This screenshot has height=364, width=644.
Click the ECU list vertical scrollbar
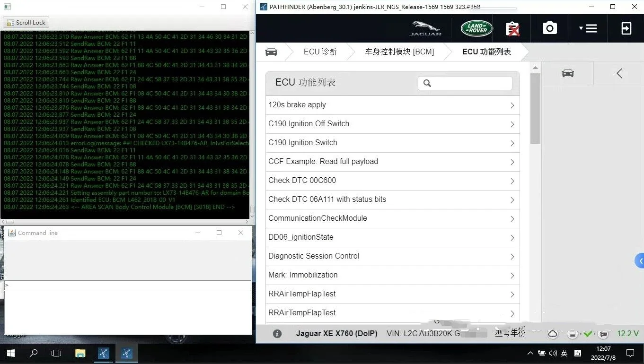535,109
